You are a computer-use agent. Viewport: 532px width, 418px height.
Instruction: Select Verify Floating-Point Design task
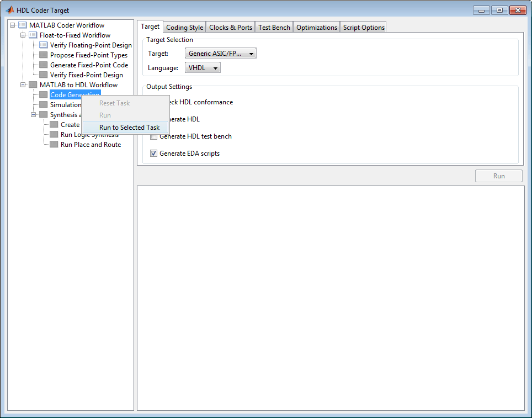point(91,45)
